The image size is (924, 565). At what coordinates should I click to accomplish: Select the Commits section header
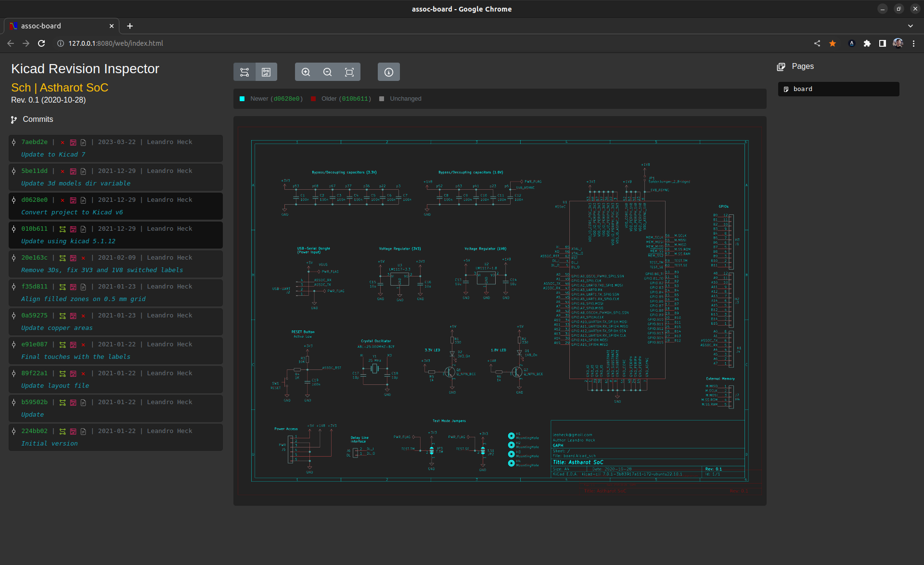38,119
